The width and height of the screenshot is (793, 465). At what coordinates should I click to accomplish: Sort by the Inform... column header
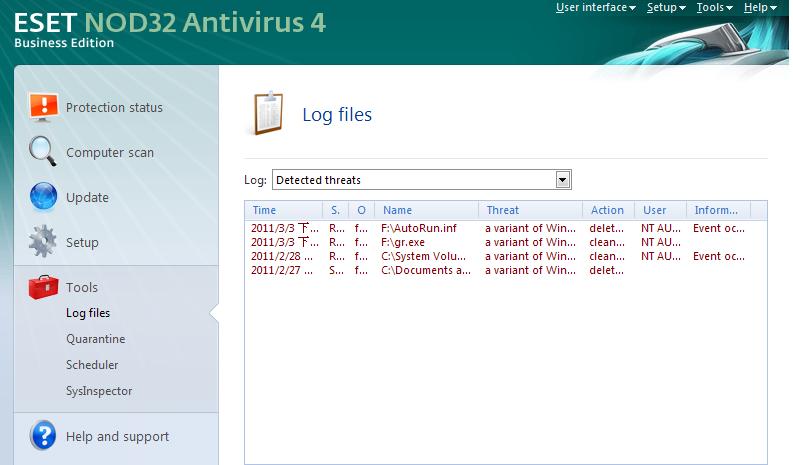pos(719,210)
